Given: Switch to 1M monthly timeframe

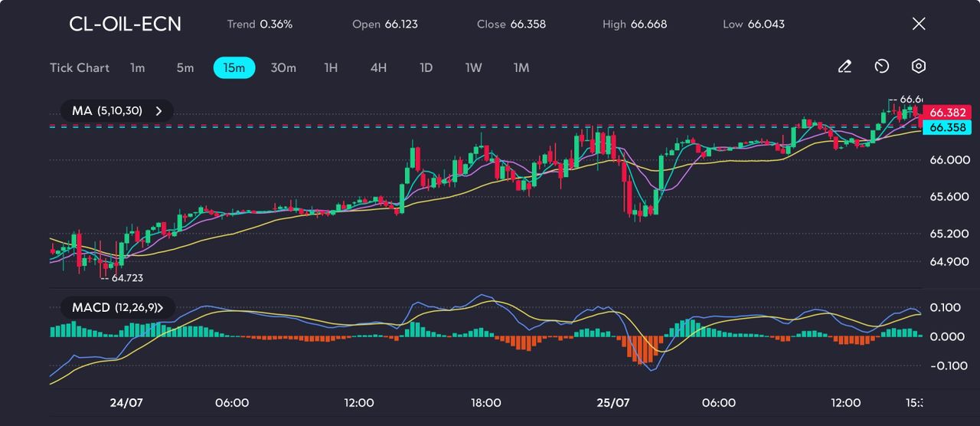Looking at the screenshot, I should pos(521,68).
